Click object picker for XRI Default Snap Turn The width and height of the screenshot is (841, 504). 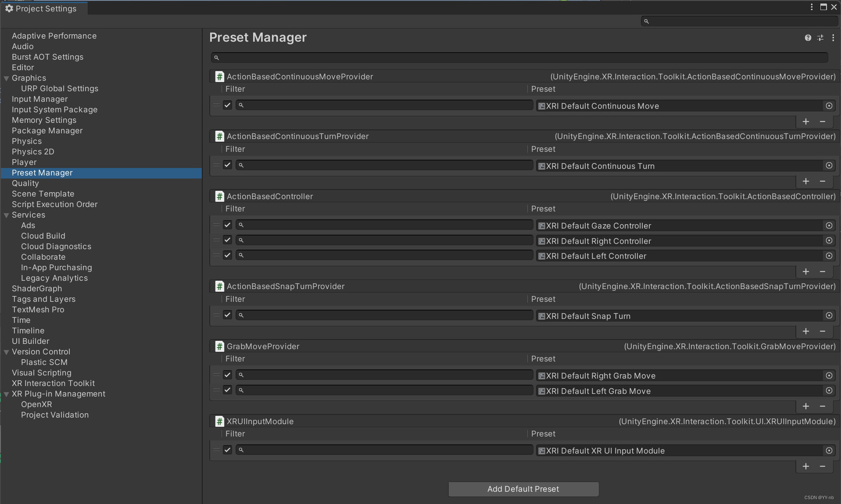pos(829,316)
